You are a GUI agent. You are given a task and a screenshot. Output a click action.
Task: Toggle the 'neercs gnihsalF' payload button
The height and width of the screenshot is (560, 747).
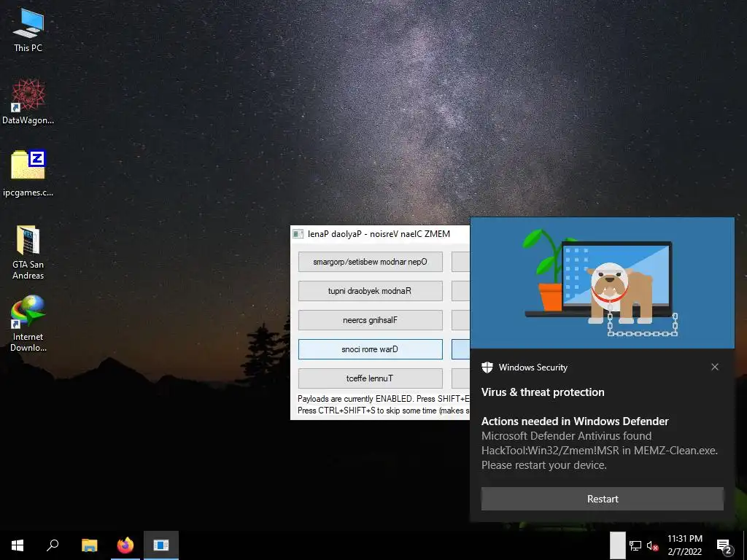(370, 320)
